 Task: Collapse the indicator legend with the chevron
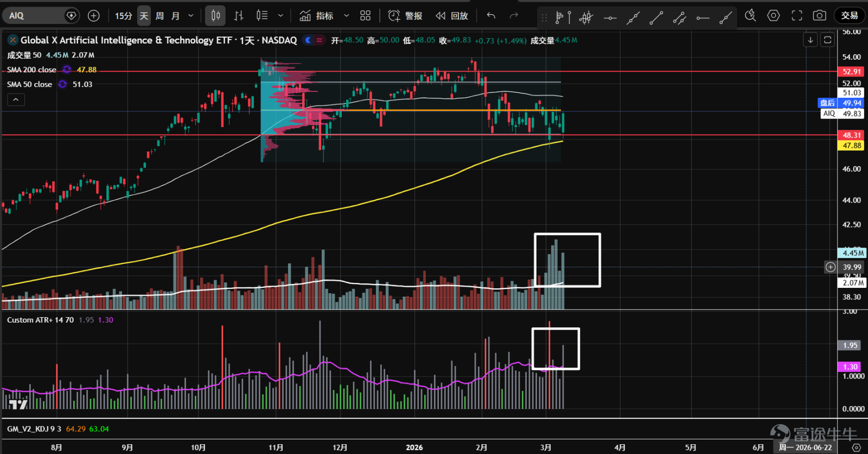tap(16, 100)
